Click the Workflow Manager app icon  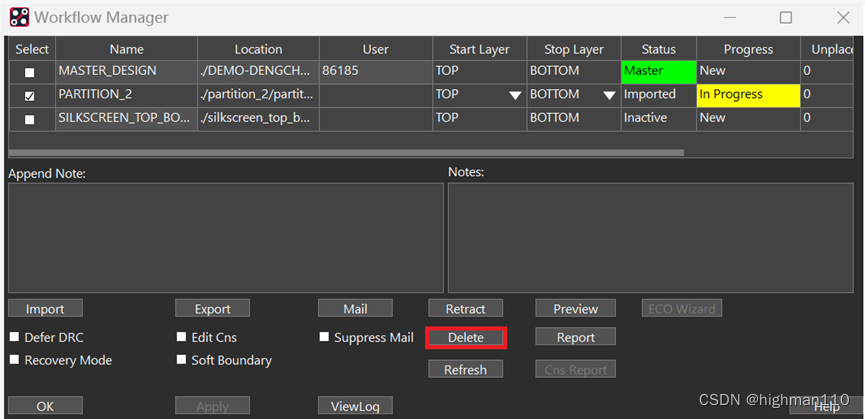tap(19, 17)
